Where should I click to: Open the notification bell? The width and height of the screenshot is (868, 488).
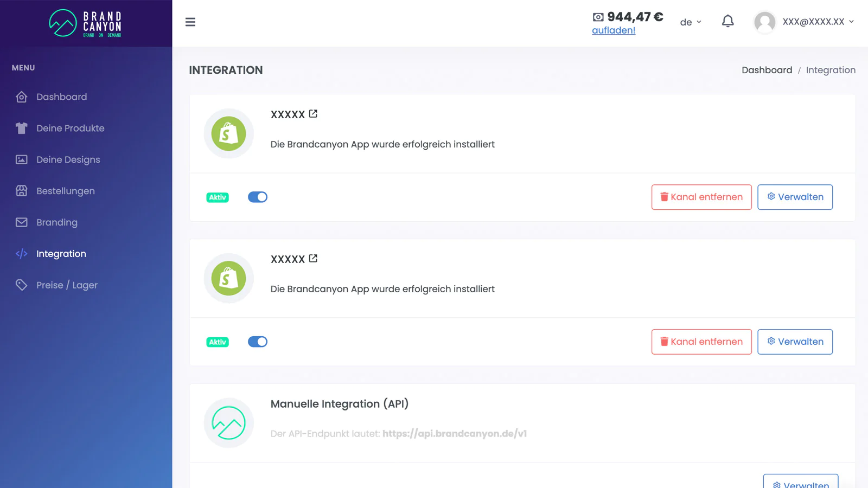click(x=727, y=22)
